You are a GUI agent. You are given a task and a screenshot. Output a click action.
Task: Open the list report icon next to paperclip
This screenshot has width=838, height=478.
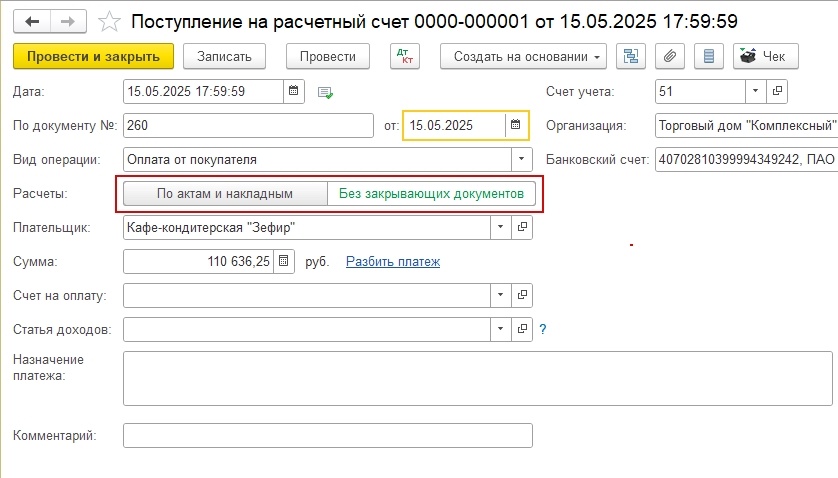pyautogui.click(x=709, y=56)
